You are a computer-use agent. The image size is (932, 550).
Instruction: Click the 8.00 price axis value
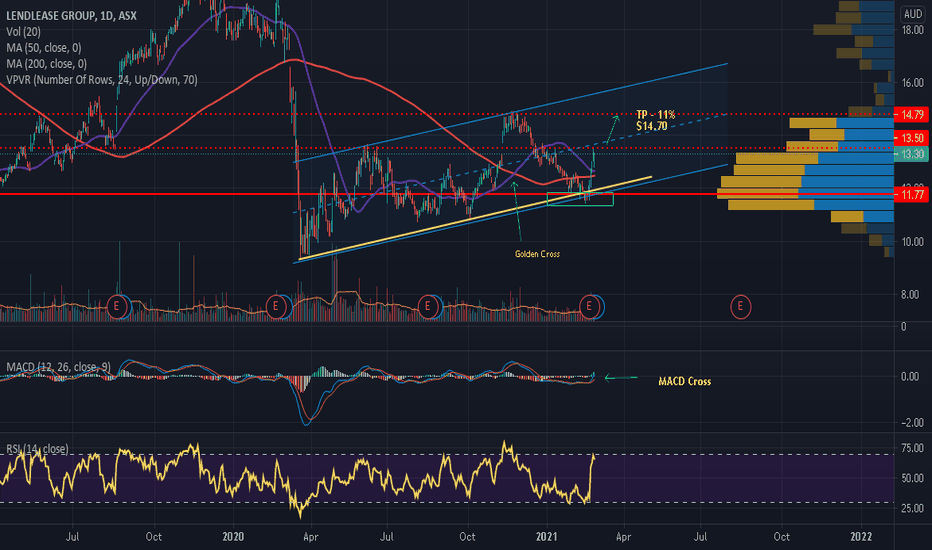pyautogui.click(x=912, y=294)
